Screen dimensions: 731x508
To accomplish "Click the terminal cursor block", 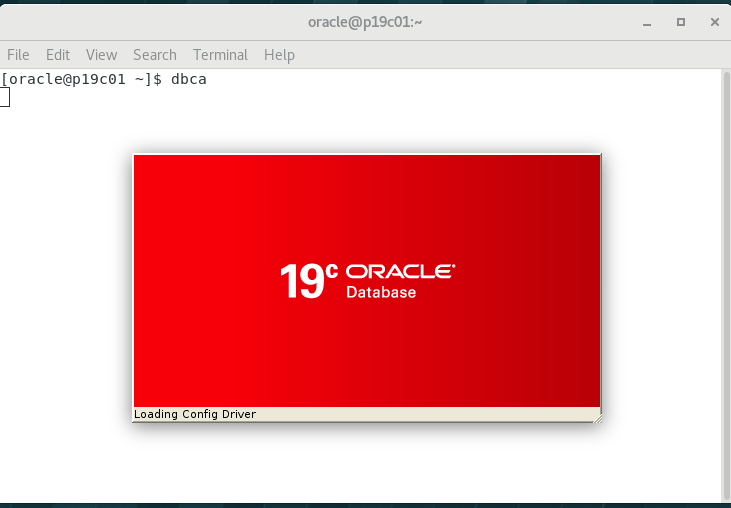I will click(x=5, y=97).
